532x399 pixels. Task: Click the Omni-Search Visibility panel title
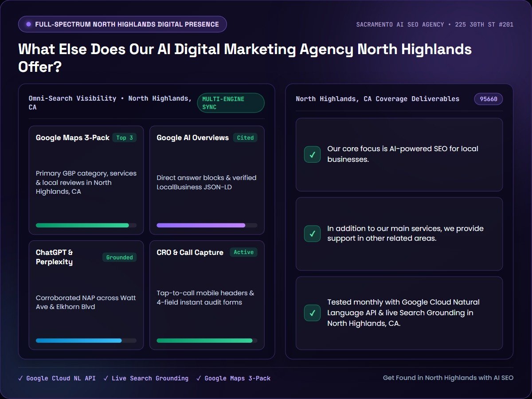point(110,103)
